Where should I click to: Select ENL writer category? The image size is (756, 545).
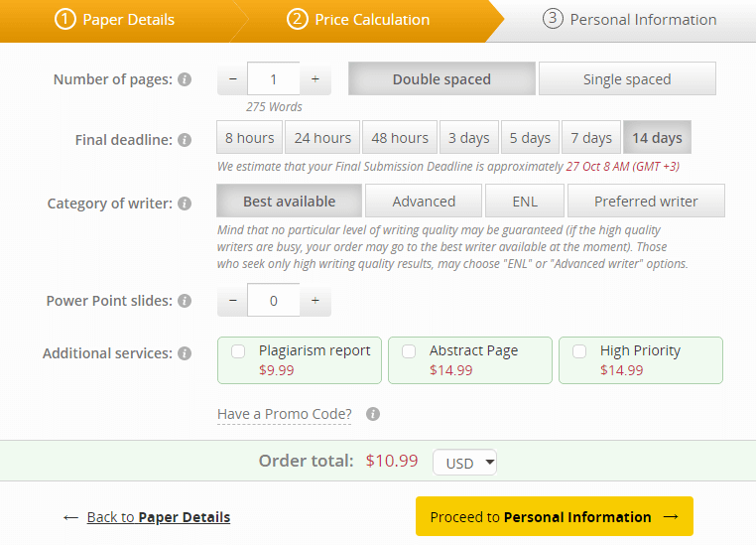[x=525, y=201]
